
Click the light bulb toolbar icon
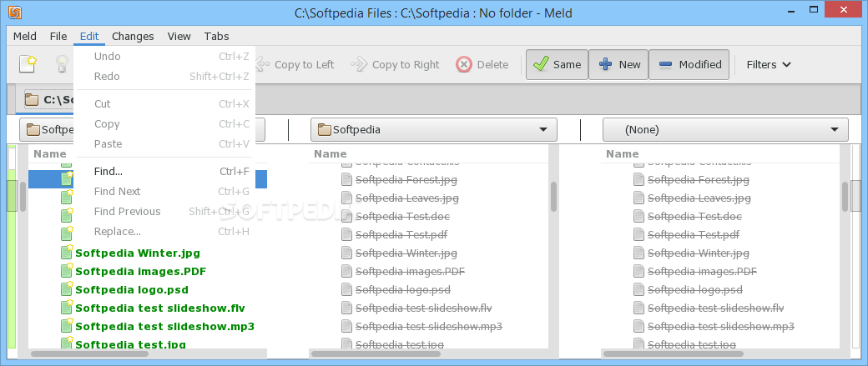tap(62, 64)
